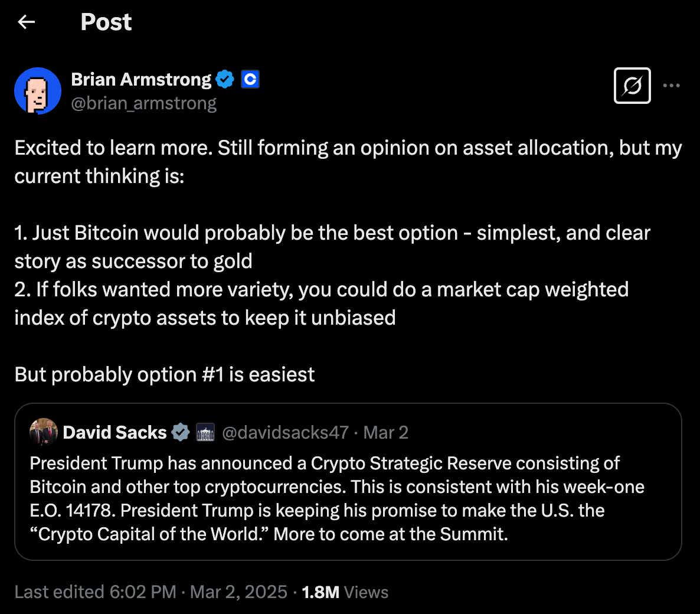Click the White House affiliation badge
The width and height of the screenshot is (700, 614).
pos(205,432)
